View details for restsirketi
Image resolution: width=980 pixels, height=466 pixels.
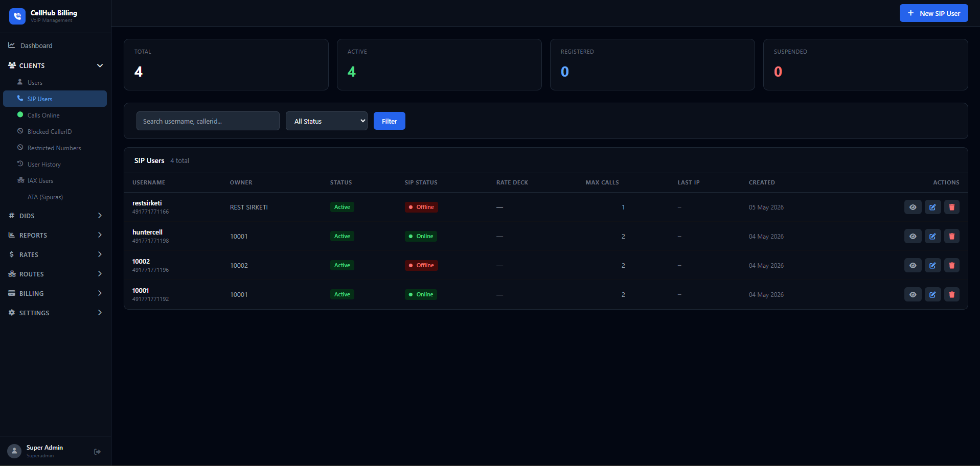click(913, 207)
